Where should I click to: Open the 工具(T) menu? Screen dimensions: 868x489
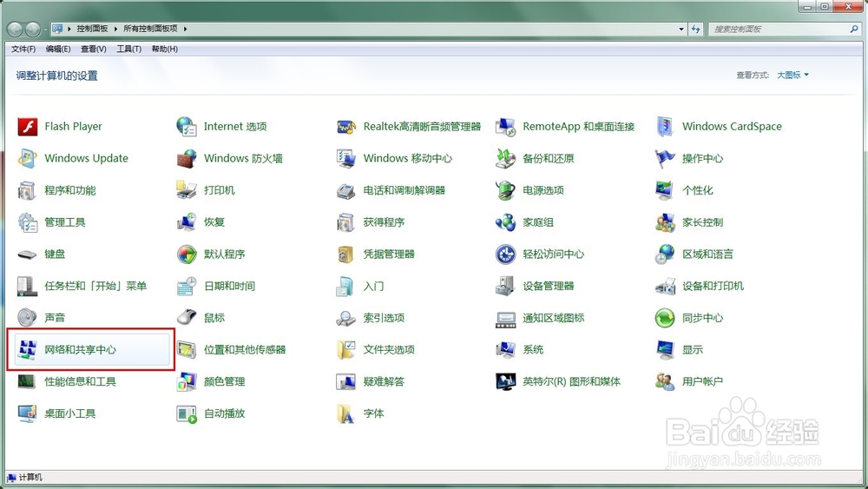129,49
